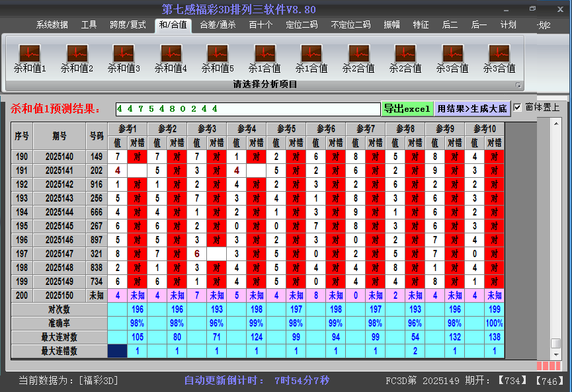This screenshot has width=572, height=392.
Task: Click the 对次数 row label
Action: pyautogui.click(x=59, y=309)
